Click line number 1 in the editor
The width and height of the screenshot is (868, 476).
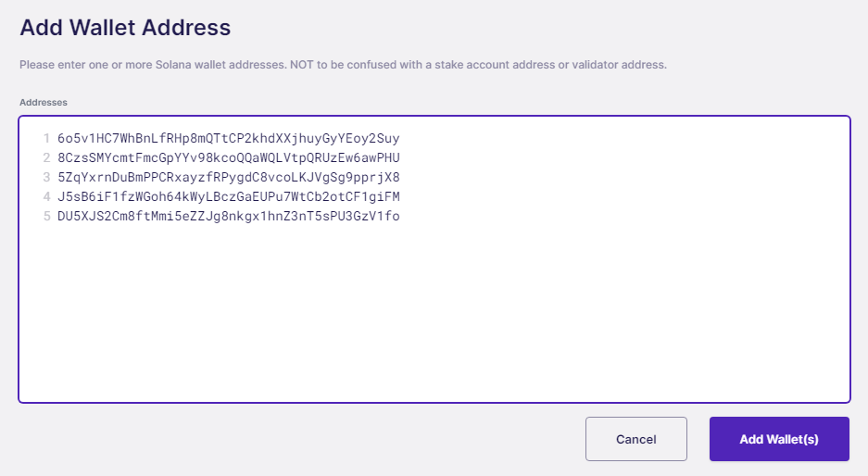click(x=46, y=138)
